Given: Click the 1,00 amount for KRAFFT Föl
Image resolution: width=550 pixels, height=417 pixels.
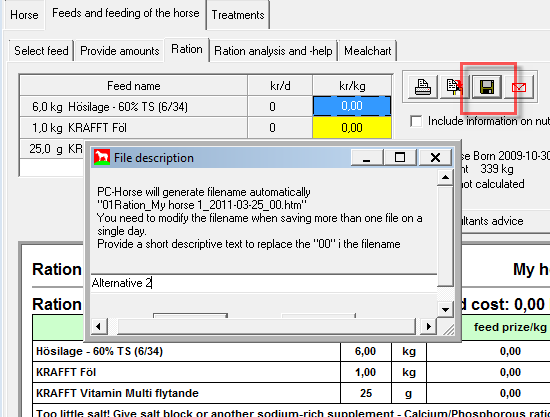Looking at the screenshot, I should (365, 372).
